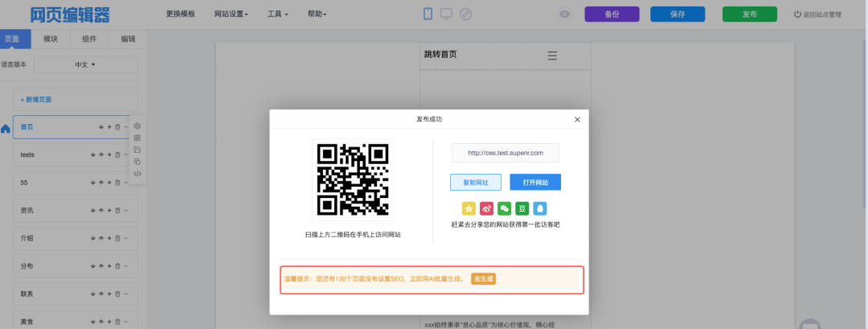Image resolution: width=868 pixels, height=329 pixels.
Task: Delete the 分布 page via trash icon
Action: pos(117,266)
